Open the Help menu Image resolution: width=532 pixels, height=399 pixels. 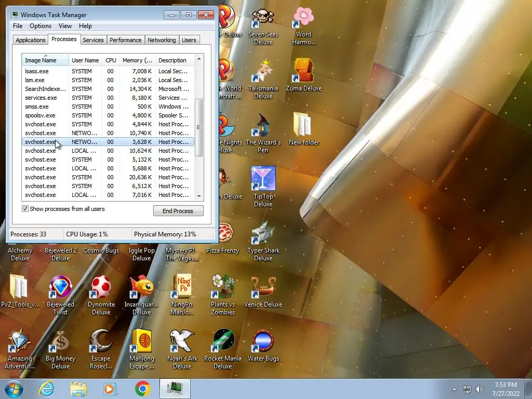coord(85,26)
